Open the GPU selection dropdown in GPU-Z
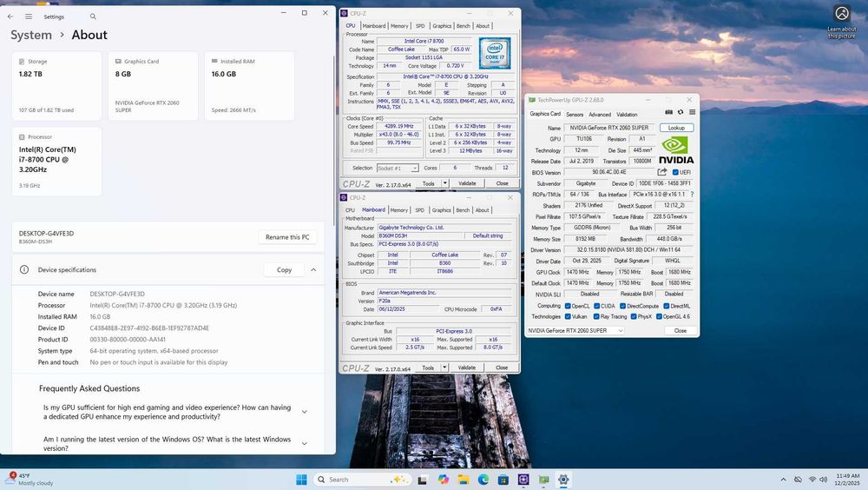The image size is (868, 490). 575,330
